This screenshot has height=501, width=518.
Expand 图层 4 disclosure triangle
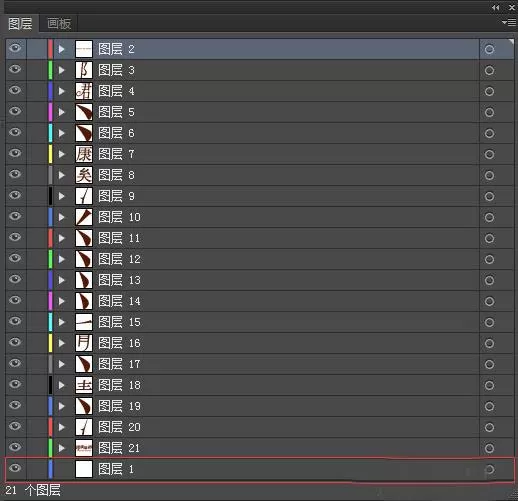click(x=61, y=91)
